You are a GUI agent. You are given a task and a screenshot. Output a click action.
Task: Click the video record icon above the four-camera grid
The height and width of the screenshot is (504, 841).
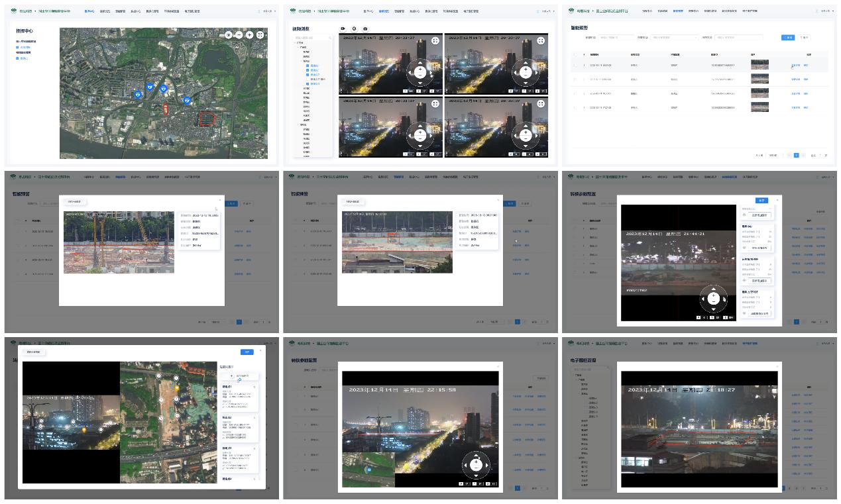tap(343, 29)
